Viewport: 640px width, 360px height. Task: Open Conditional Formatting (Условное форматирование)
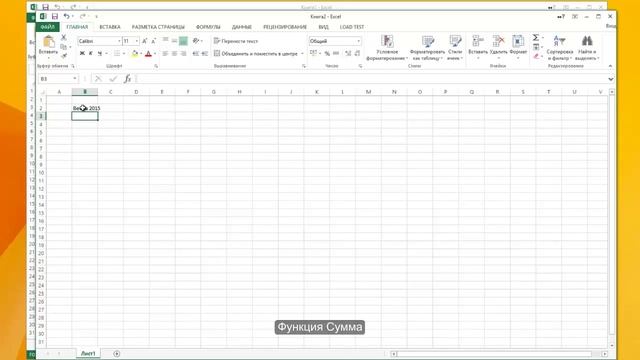point(387,48)
